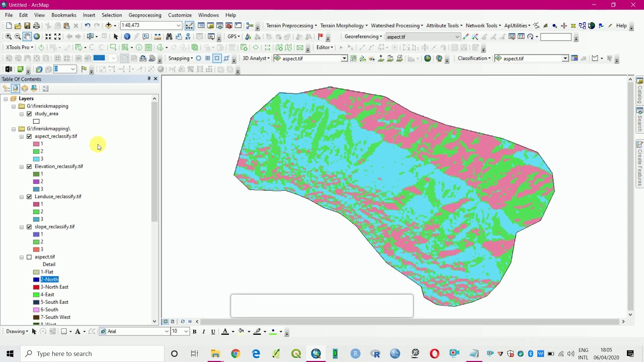Click the red 3-North East swatch
644x362 pixels.
(x=36, y=287)
